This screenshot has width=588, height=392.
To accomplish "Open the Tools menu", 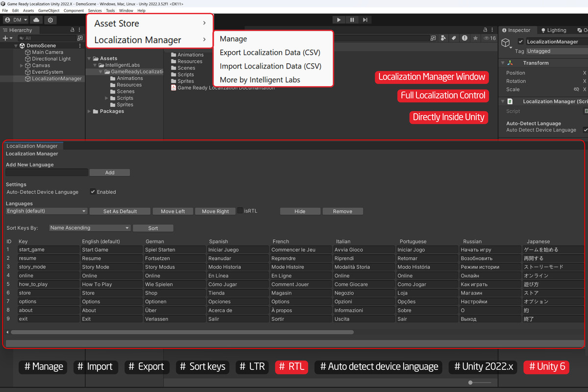I will [x=110, y=10].
